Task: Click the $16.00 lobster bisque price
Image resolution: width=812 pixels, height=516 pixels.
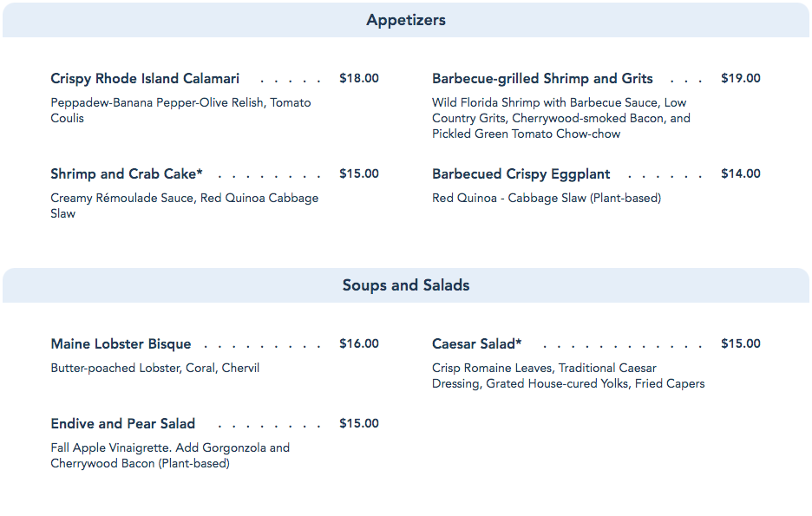Action: tap(359, 344)
